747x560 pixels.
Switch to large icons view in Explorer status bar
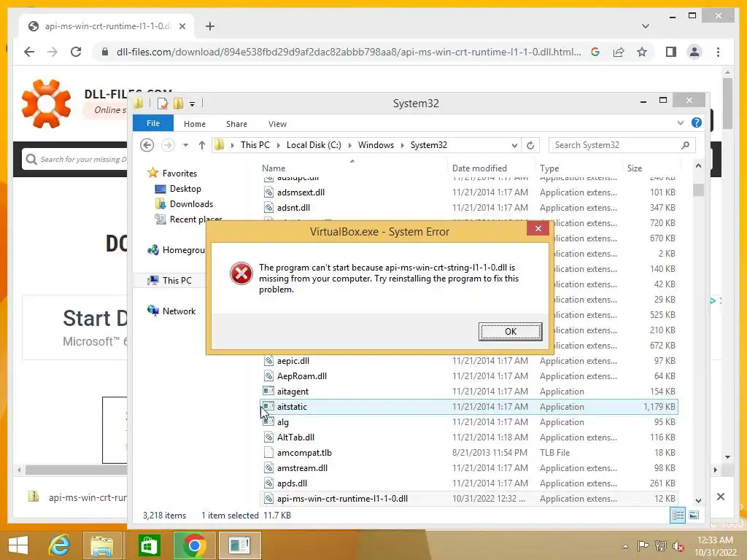click(694, 515)
